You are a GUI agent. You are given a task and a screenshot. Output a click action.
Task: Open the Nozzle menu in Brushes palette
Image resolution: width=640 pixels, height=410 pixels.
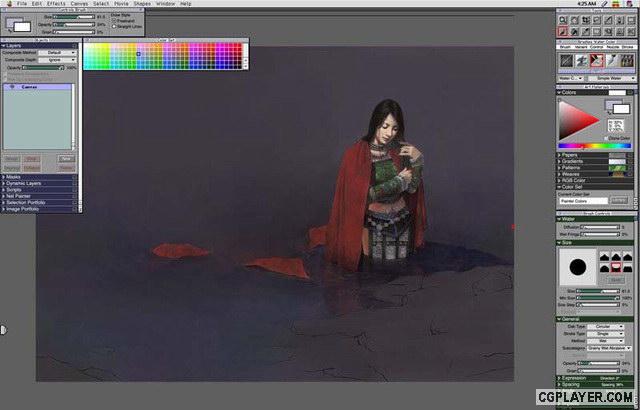pyautogui.click(x=613, y=47)
